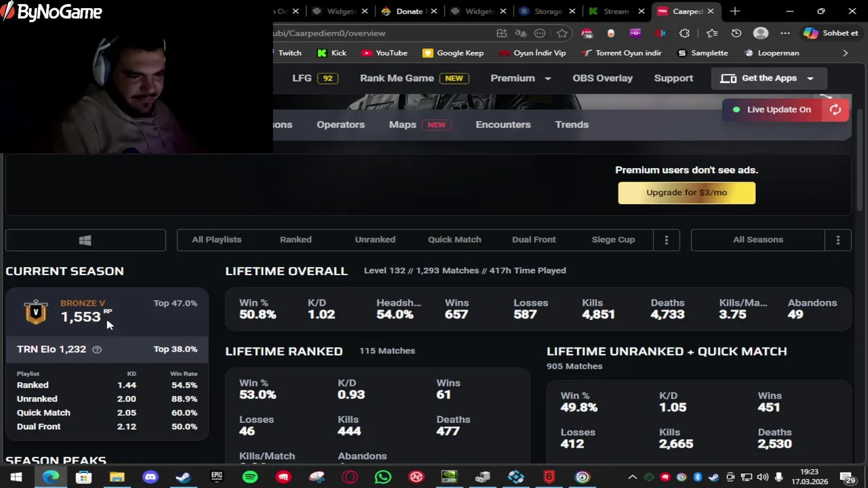
Task: Open Spotify from the taskbar
Action: pyautogui.click(x=250, y=477)
